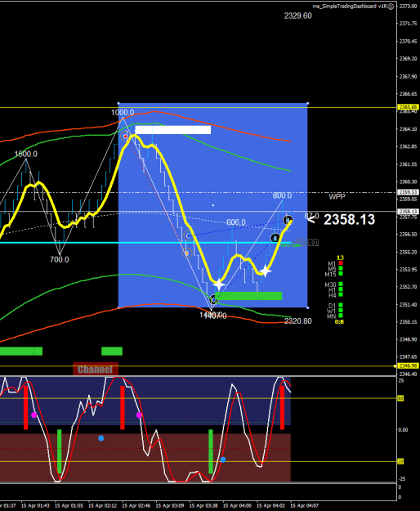Click the circled arrow marker beside 87.0
Image resolution: width=420 pixels, height=511 pixels.
tap(288, 220)
